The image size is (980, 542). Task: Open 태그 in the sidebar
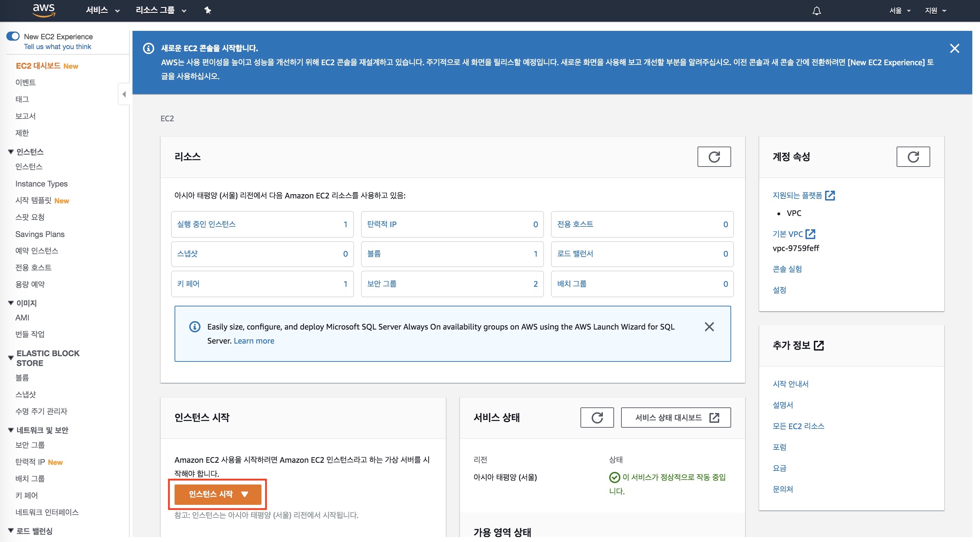click(x=22, y=99)
